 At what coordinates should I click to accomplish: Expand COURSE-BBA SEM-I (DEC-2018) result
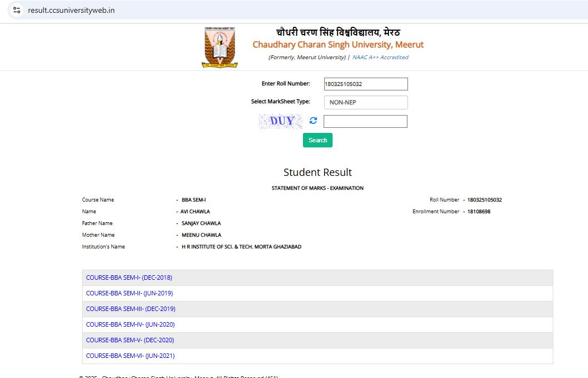tap(129, 277)
